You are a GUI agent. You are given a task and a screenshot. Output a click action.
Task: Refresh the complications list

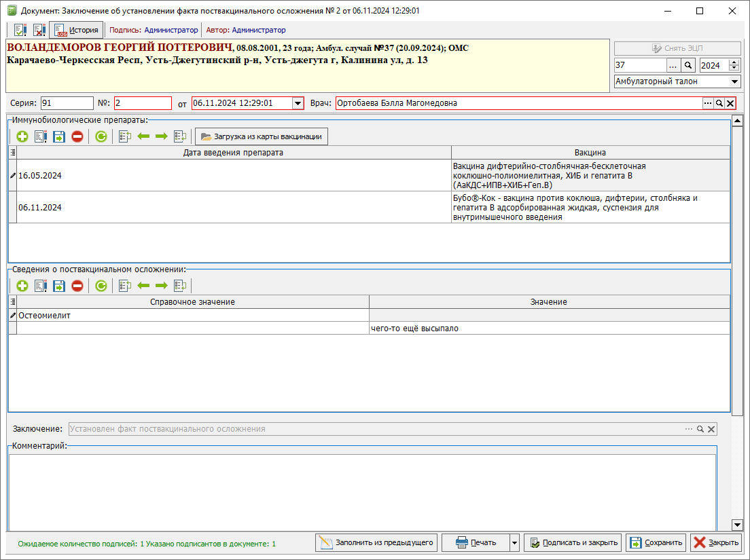point(101,286)
